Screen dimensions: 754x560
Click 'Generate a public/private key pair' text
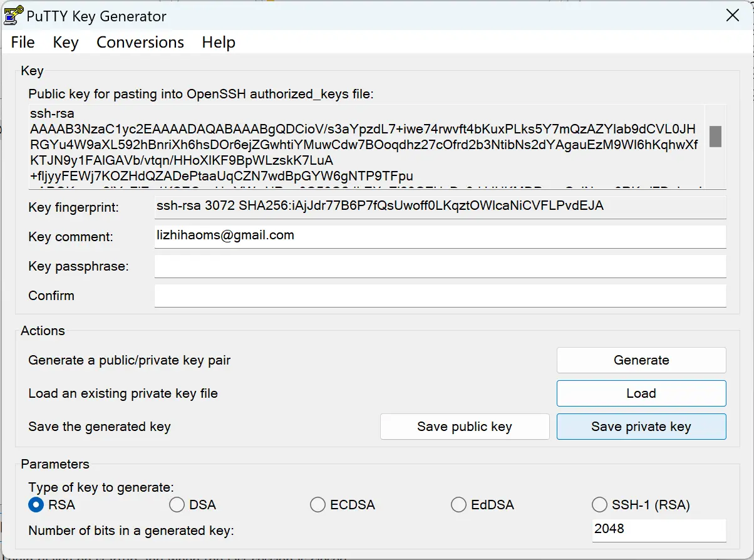[x=130, y=360]
